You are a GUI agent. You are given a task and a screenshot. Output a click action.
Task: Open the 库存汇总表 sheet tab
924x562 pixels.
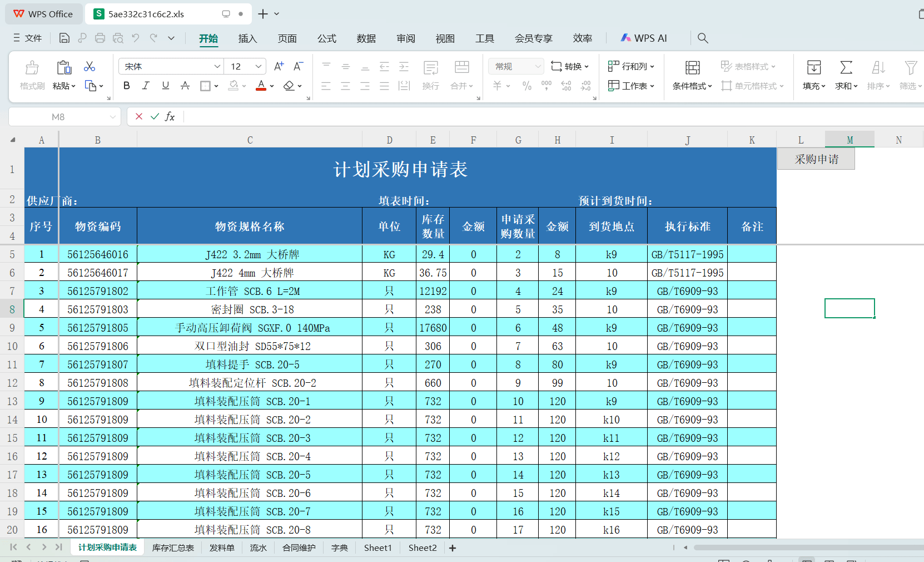click(173, 548)
